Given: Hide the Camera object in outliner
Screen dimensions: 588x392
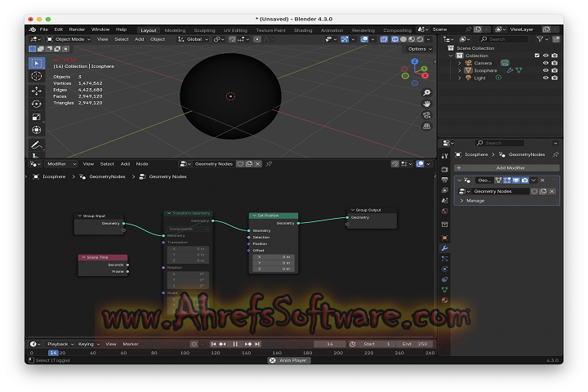Looking at the screenshot, I should click(x=546, y=63).
